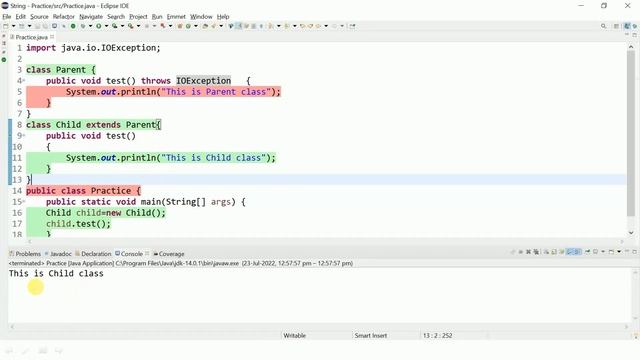This screenshot has width=640, height=360.
Task: Select the Practice.java editor tab
Action: [31, 37]
